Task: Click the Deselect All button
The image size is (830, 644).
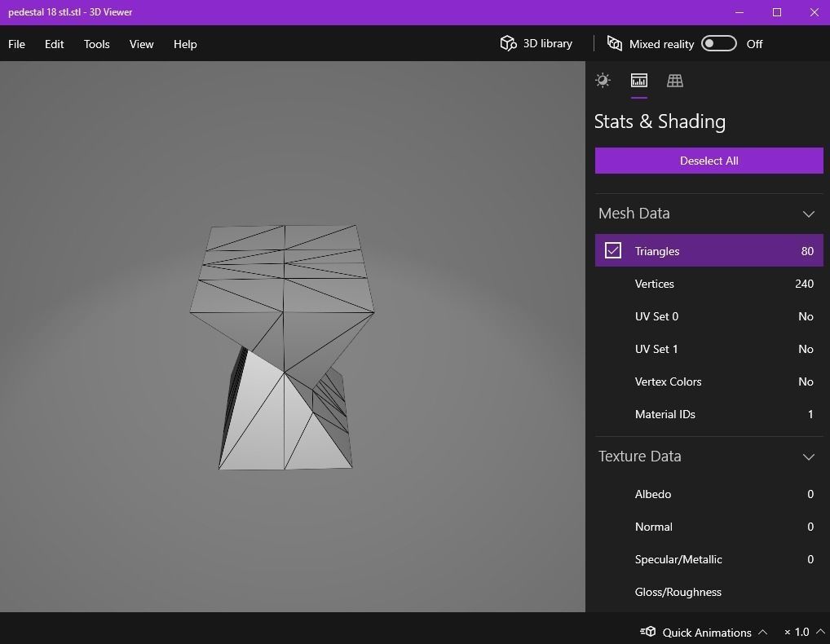Action: (x=709, y=161)
